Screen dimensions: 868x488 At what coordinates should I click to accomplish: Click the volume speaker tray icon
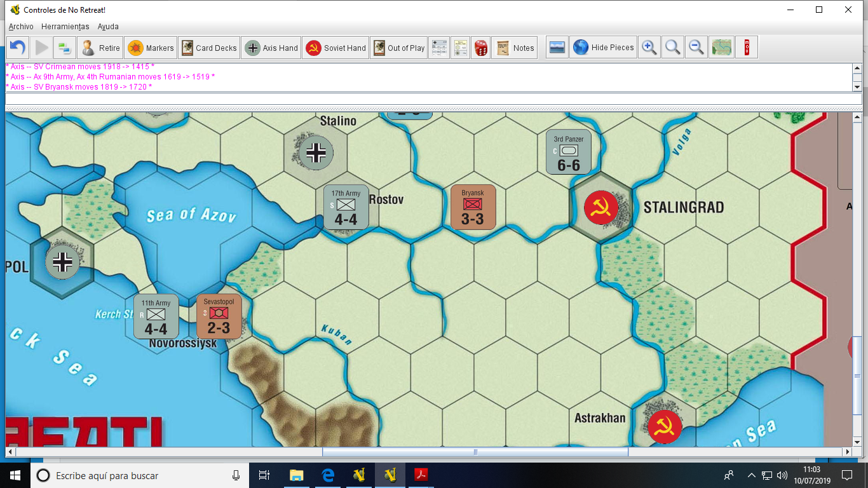(782, 475)
